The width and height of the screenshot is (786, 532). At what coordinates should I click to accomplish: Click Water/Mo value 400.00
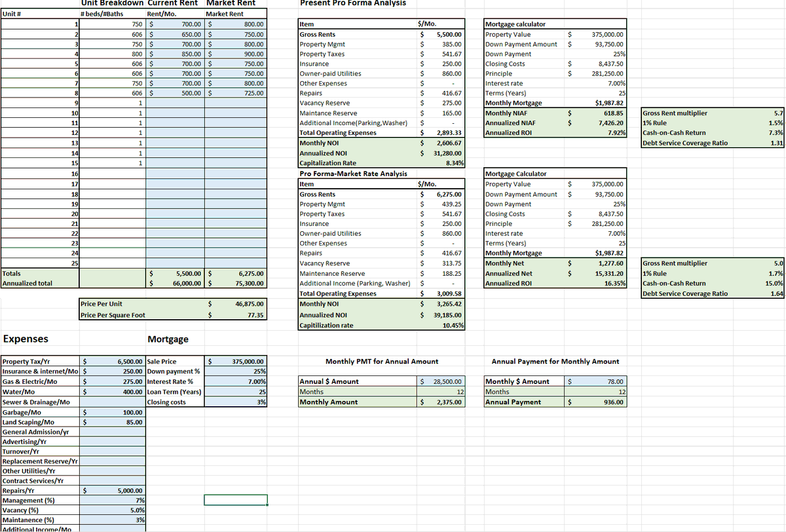pyautogui.click(x=113, y=391)
